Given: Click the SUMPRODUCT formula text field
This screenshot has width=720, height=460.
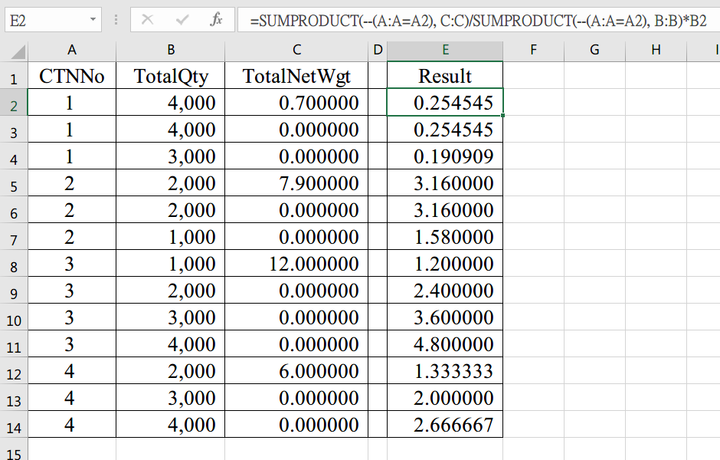Looking at the screenshot, I should click(478, 20).
